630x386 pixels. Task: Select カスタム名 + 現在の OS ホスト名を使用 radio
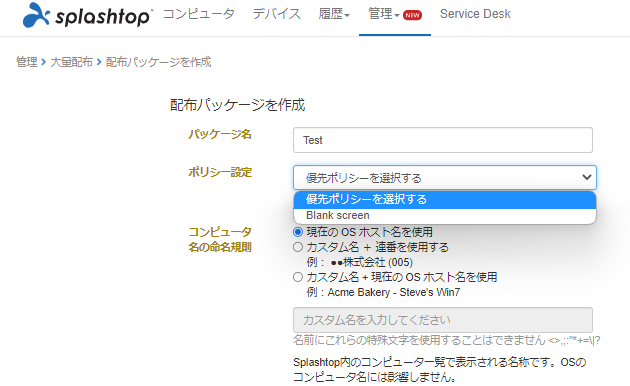pyautogui.click(x=298, y=277)
